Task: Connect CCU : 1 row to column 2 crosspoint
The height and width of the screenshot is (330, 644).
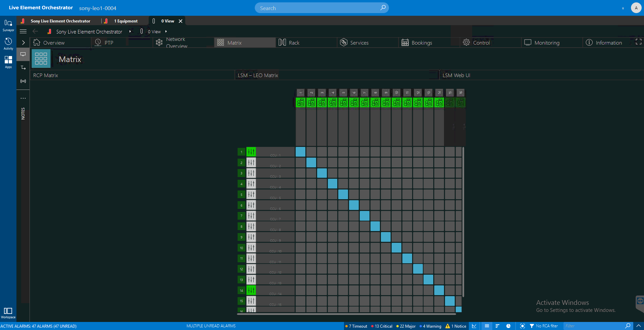Action: tap(311, 152)
